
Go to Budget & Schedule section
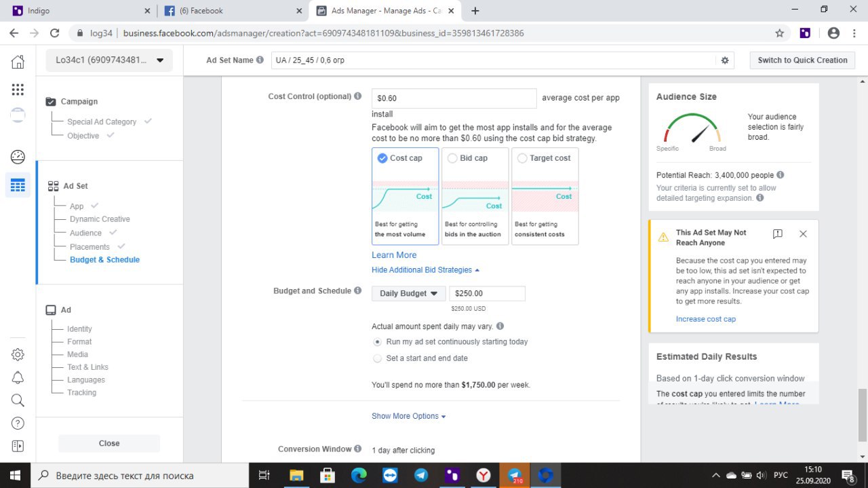coord(104,260)
